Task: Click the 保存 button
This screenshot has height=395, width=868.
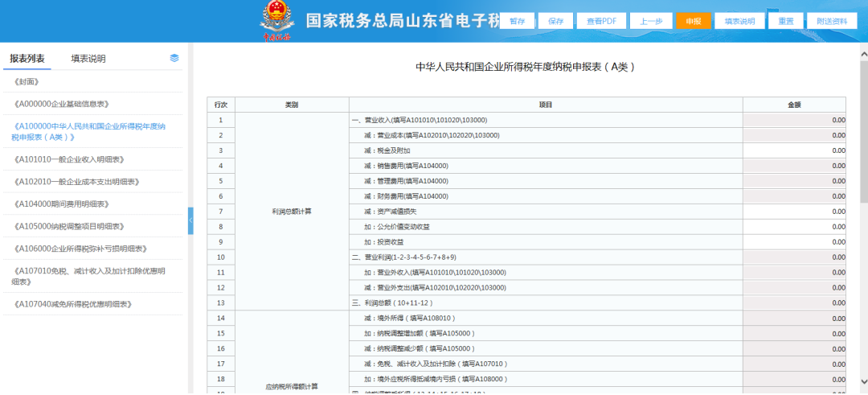Action: (556, 21)
